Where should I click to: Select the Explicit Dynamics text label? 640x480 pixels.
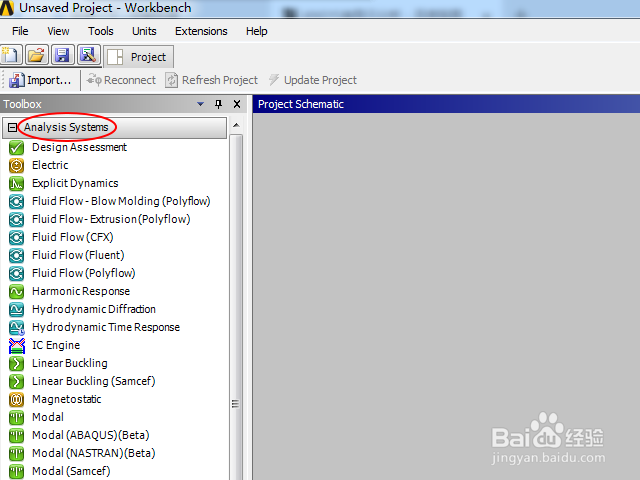(x=75, y=183)
